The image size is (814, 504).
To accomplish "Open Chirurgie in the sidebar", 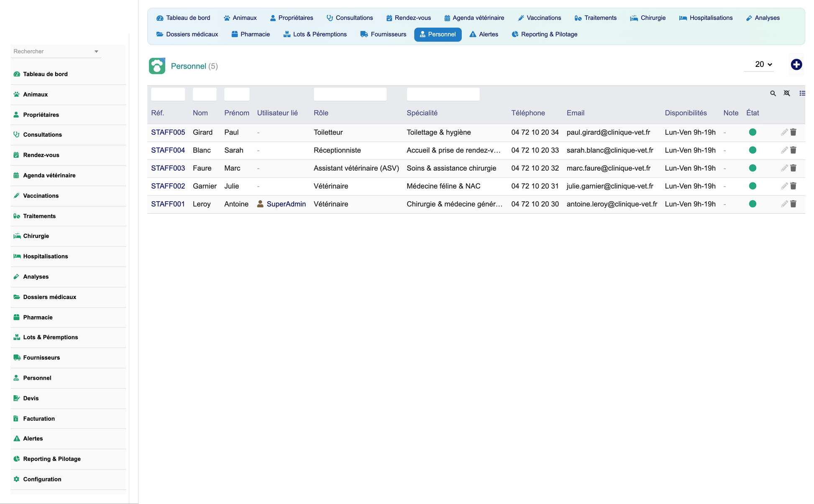I will [x=36, y=236].
